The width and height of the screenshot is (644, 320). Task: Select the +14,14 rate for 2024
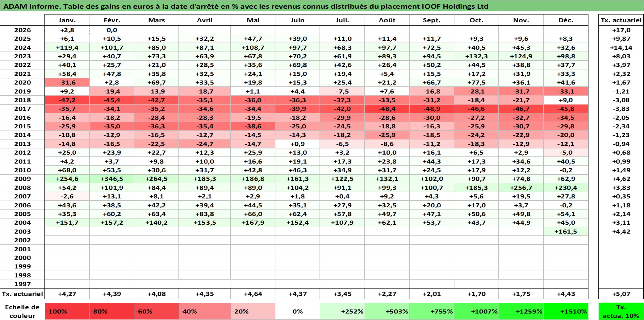(621, 48)
